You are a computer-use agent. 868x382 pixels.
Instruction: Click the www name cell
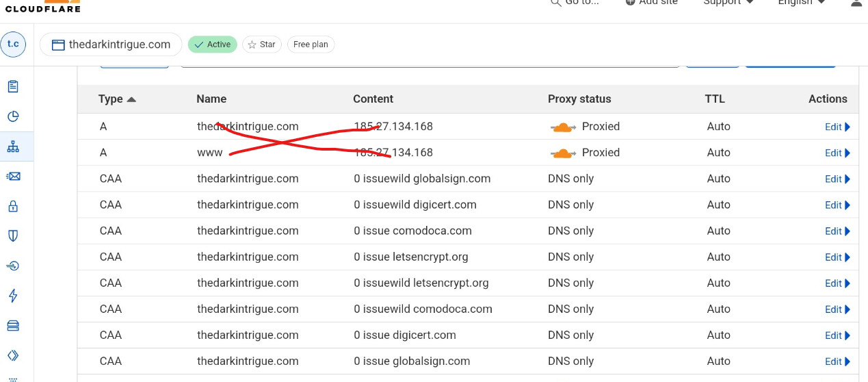(209, 153)
